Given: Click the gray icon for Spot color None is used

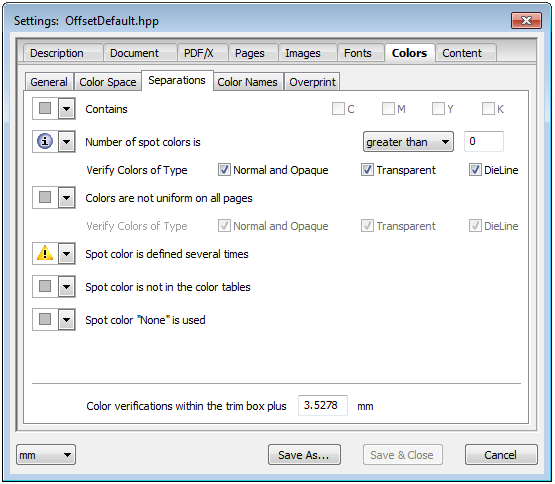Looking at the screenshot, I should tap(45, 319).
